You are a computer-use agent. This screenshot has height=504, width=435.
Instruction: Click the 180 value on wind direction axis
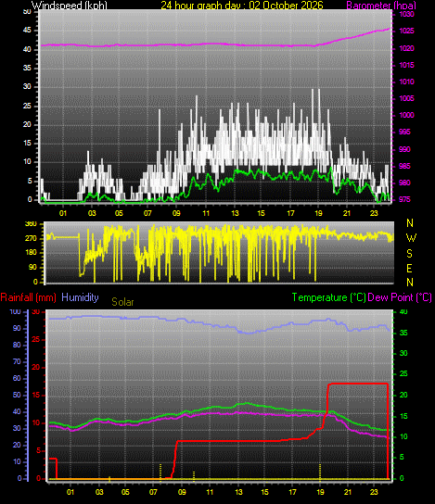point(31,253)
